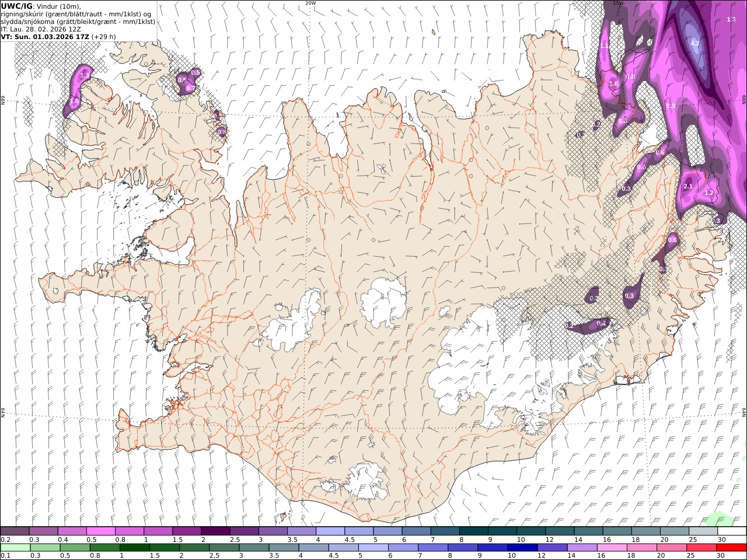The width and height of the screenshot is (747, 560).
Task: Select snow legend swatch between 6 and 7
Action: click(x=416, y=531)
